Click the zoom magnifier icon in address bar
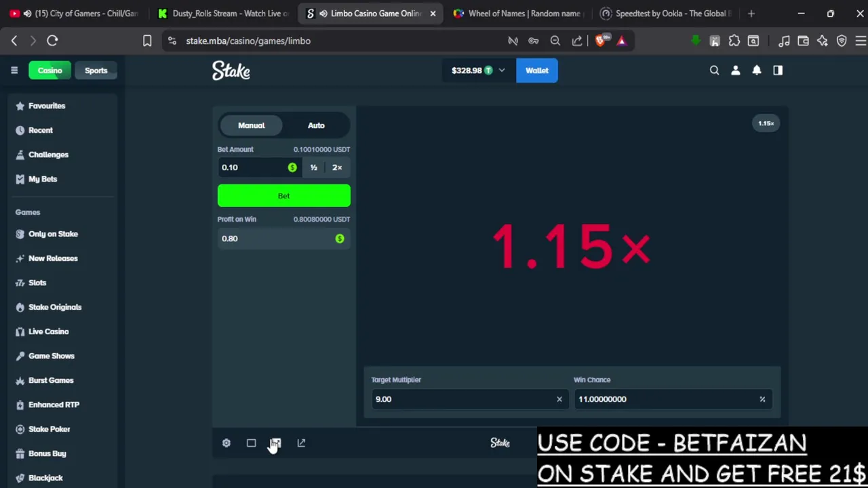 555,41
